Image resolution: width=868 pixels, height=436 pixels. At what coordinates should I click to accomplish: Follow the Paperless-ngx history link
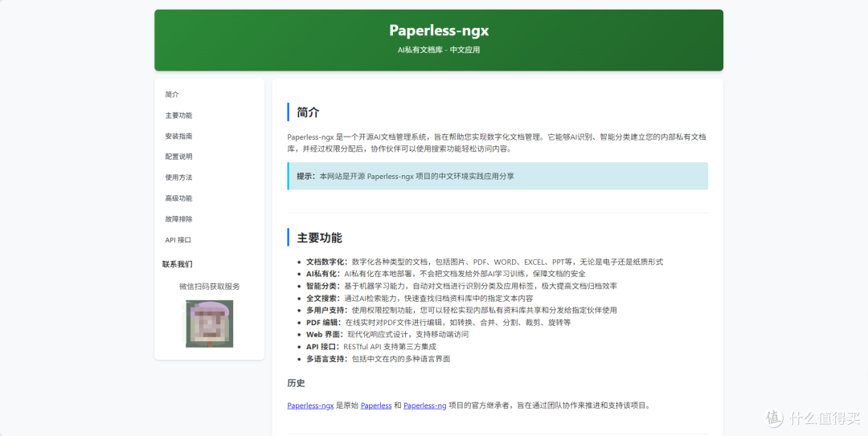pyautogui.click(x=310, y=405)
